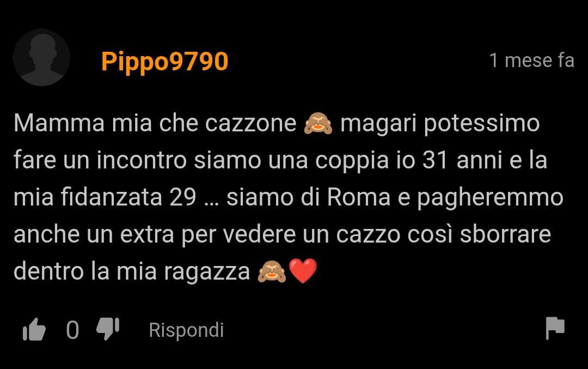Click the word 'incontro' in the comment
The height and width of the screenshot is (369, 588).
pos(142,160)
